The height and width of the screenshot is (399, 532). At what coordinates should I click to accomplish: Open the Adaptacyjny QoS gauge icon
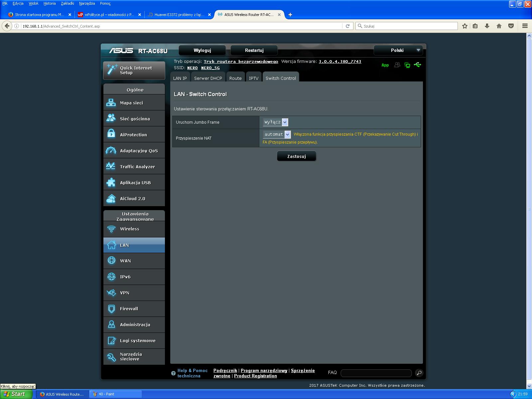click(111, 151)
